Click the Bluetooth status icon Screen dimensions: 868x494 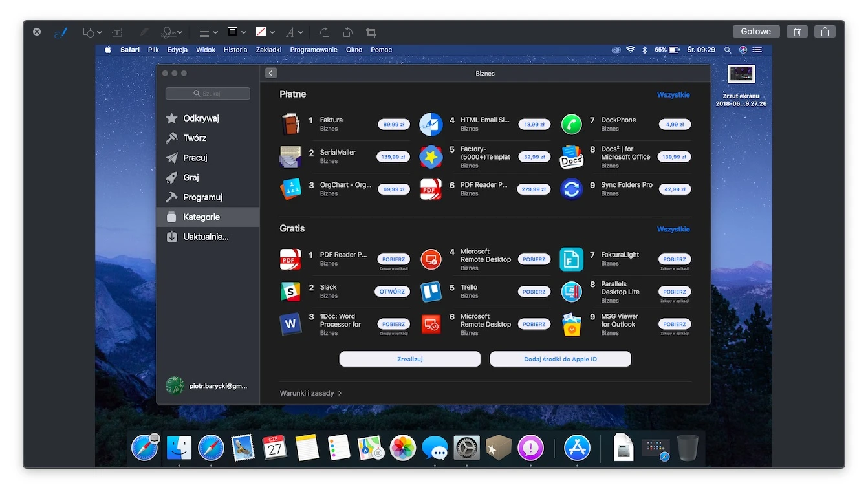click(645, 50)
